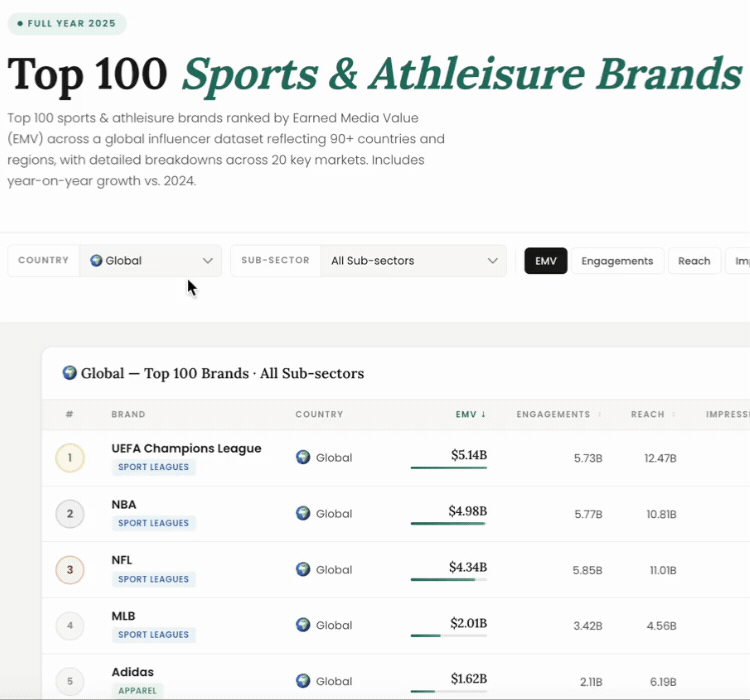Click the $5.14B EMV value
This screenshot has width=750, height=700.
(469, 455)
